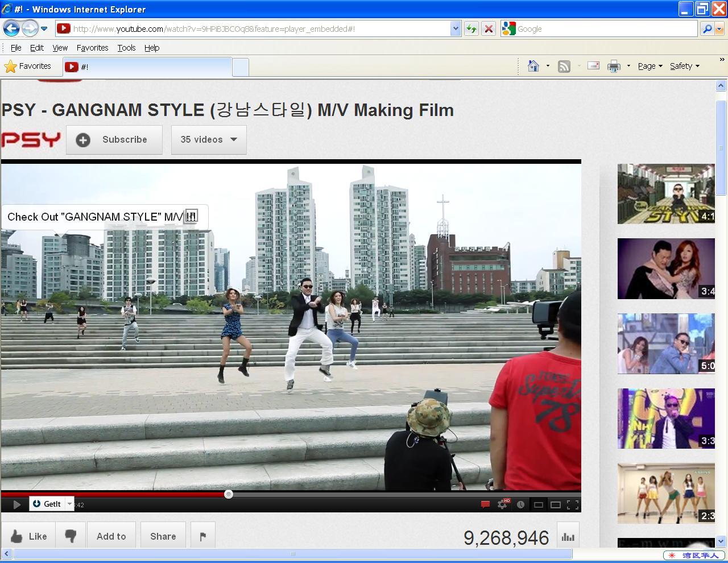Click the view count 9,268,946

click(506, 538)
